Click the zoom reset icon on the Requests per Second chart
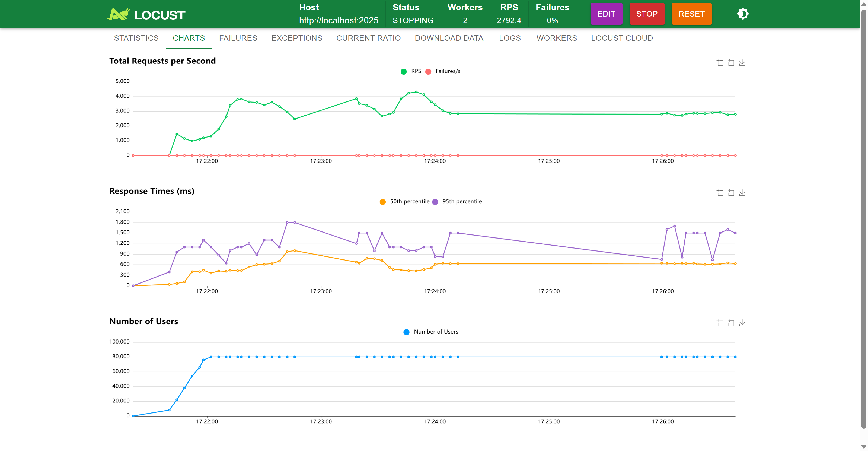Viewport: 868px width, 451px height. coord(731,62)
